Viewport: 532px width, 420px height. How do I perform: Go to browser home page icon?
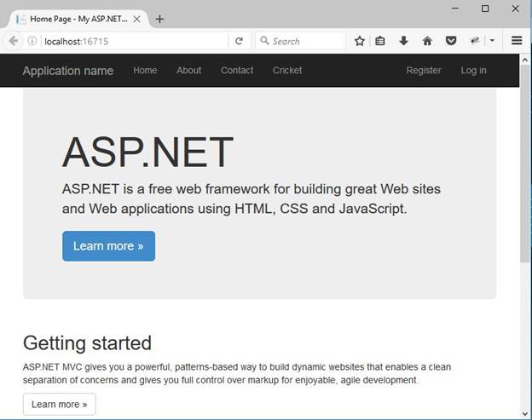(427, 41)
